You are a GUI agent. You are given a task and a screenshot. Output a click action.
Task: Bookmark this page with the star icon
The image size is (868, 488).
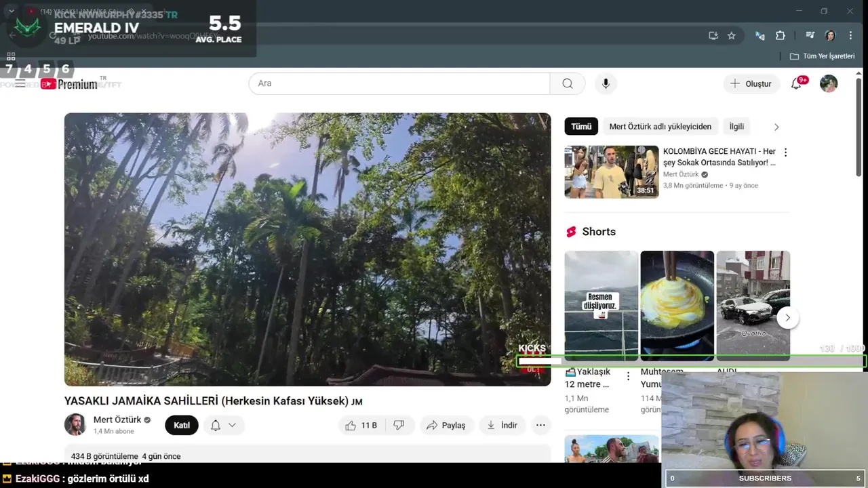pos(732,35)
